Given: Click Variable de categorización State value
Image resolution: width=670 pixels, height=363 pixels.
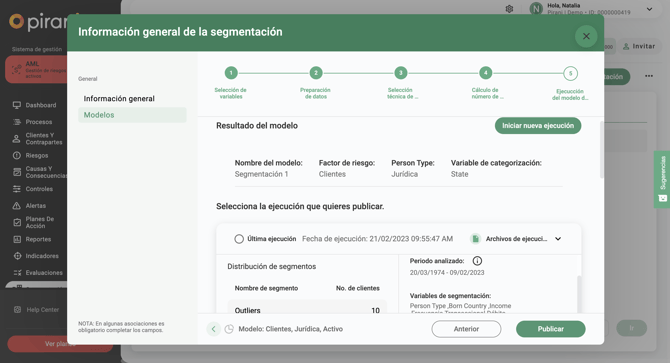Looking at the screenshot, I should click(x=459, y=174).
